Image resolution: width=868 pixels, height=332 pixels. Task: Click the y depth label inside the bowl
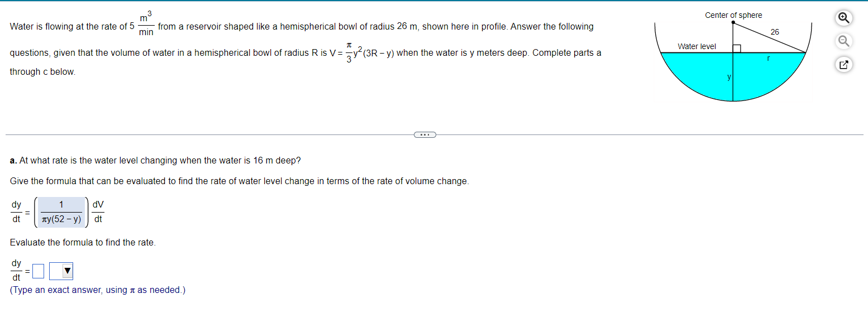[728, 76]
